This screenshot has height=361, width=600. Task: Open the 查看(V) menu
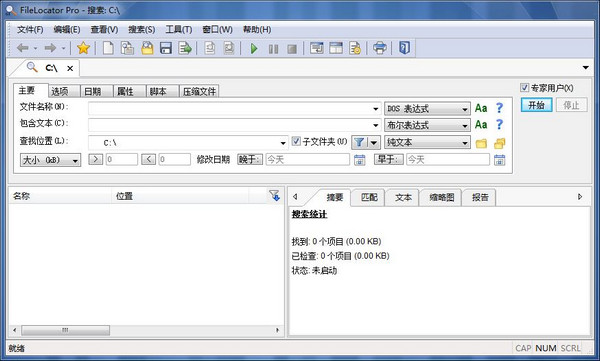104,29
